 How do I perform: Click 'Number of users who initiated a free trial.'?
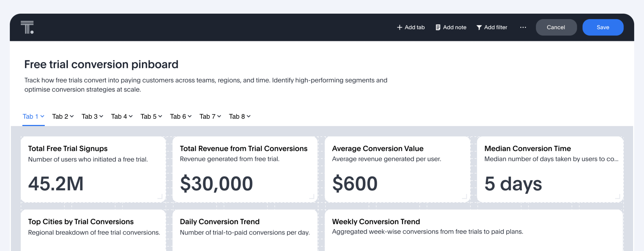click(88, 159)
